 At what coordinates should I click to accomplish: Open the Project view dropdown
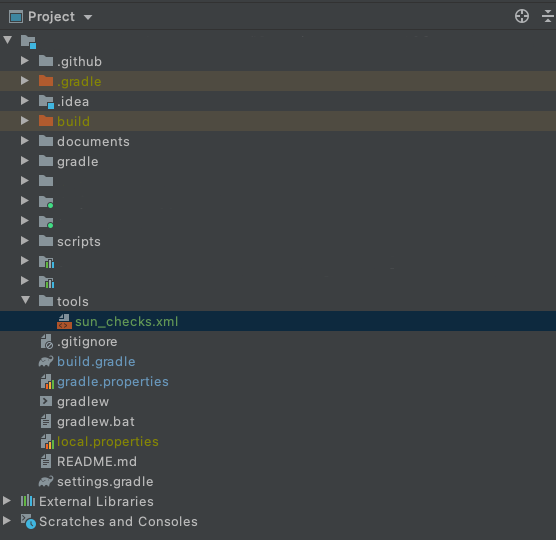click(88, 17)
